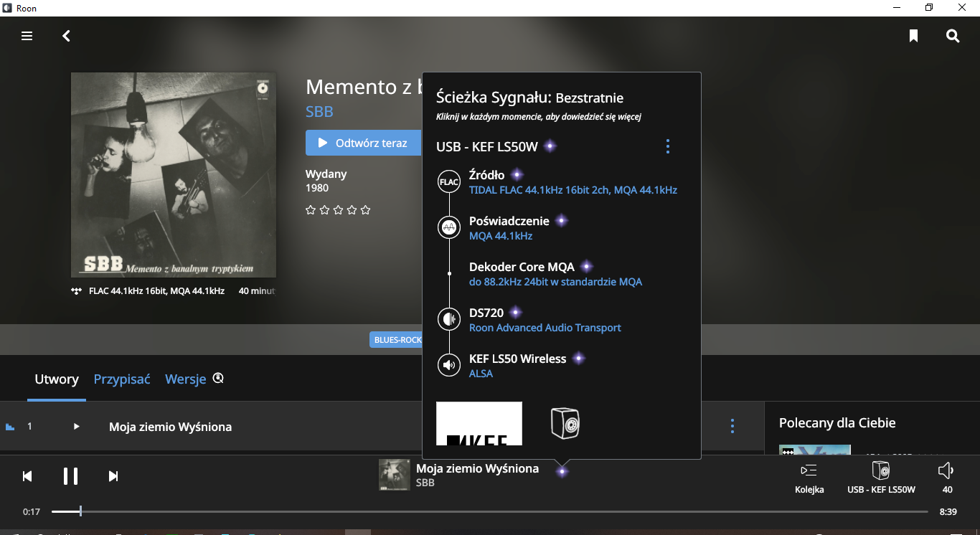The image size is (980, 535).
Task: Click the quality star next to Źródło
Action: [517, 174]
